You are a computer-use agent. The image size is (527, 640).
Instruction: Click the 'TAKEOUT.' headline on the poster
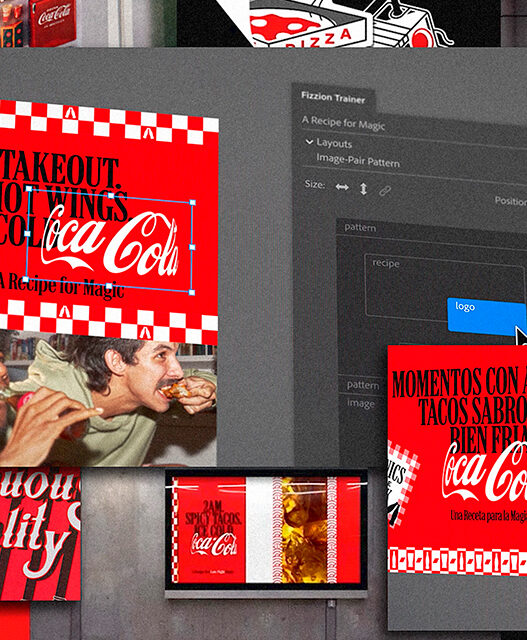click(60, 171)
